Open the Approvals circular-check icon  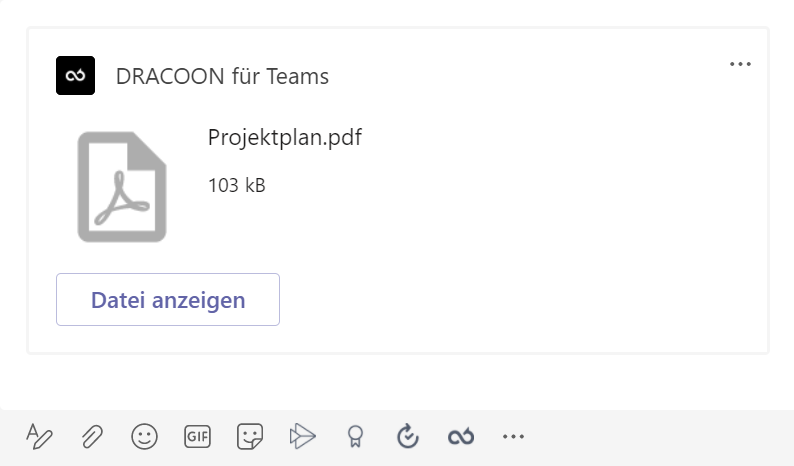408,436
